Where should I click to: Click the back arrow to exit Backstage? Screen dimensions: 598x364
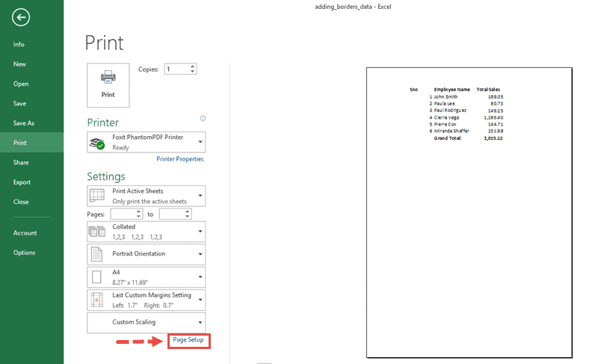21,17
